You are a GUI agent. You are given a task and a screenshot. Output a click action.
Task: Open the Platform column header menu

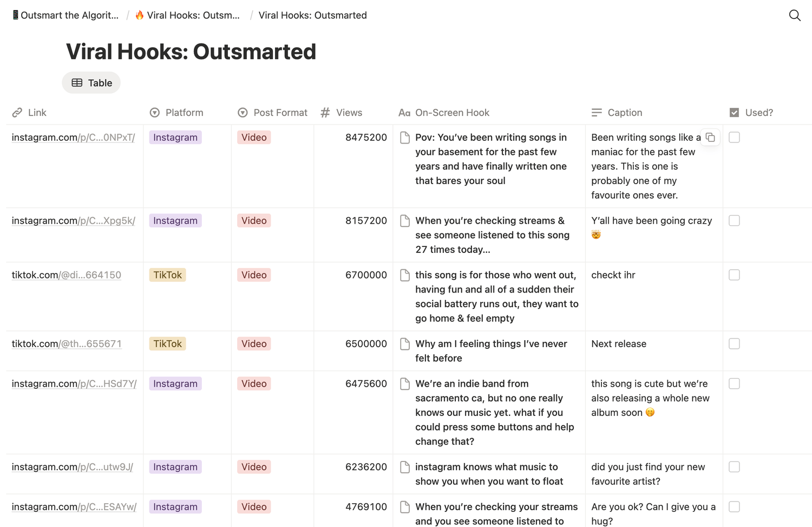coord(184,113)
